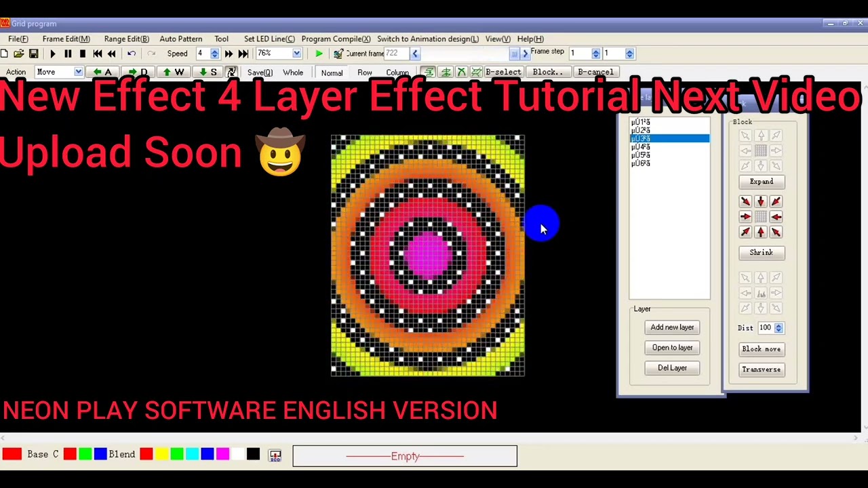This screenshot has height=488, width=868.
Task: Click the Block.. button
Action: tap(547, 72)
